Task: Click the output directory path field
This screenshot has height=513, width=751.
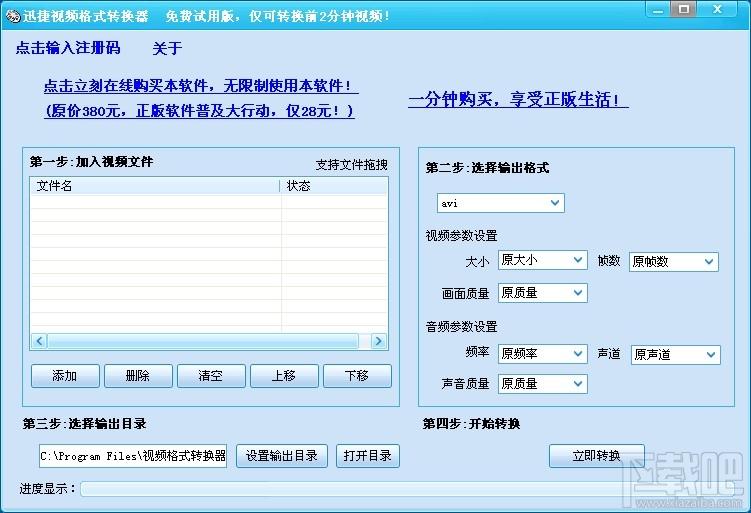Action: 133,456
